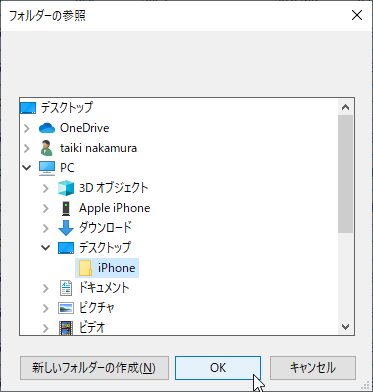Click the 新しいフォルダーの作成(N) button
This screenshot has height=392, width=373.
coord(94,368)
